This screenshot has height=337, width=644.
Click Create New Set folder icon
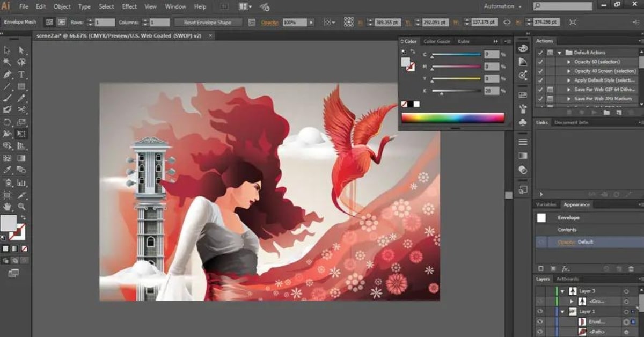coord(606,113)
